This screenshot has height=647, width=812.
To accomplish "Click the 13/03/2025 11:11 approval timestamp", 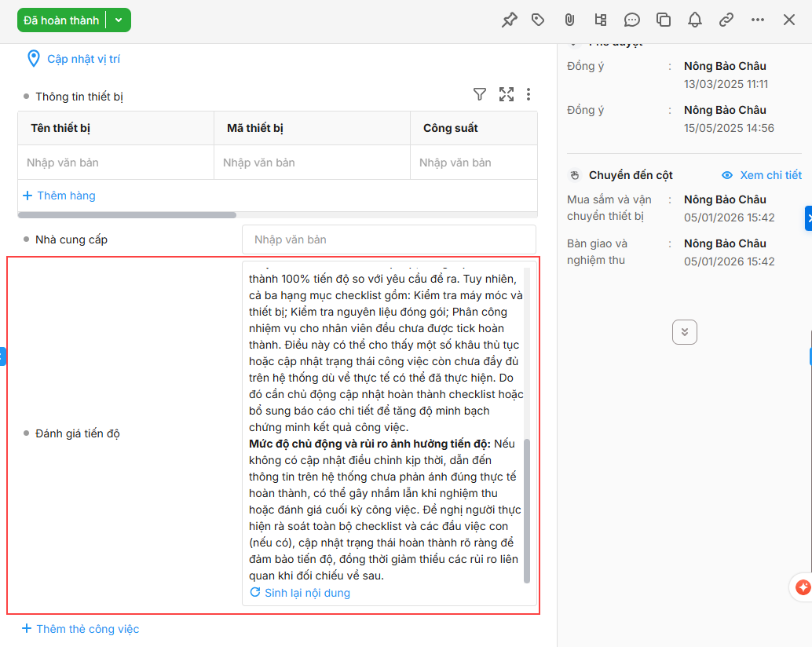I will (726, 84).
